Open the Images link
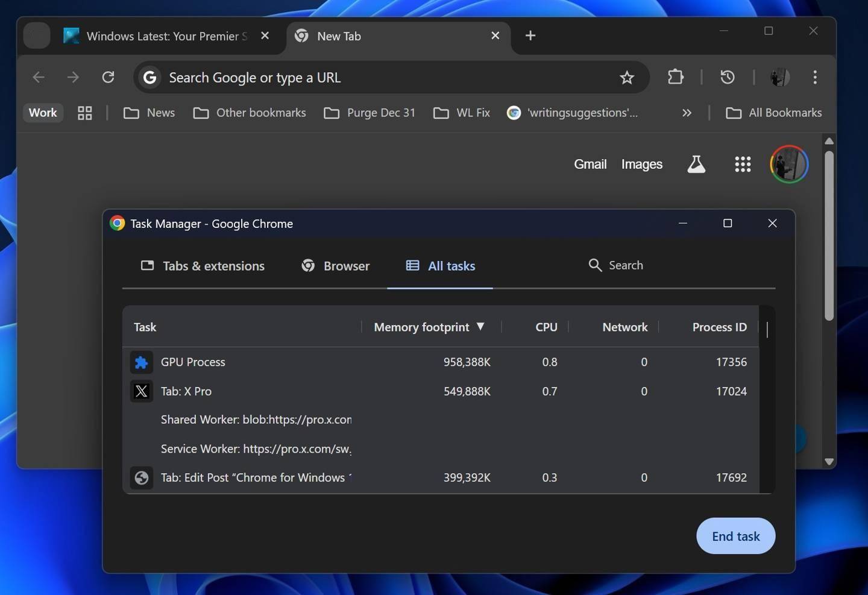The image size is (868, 595). (641, 164)
